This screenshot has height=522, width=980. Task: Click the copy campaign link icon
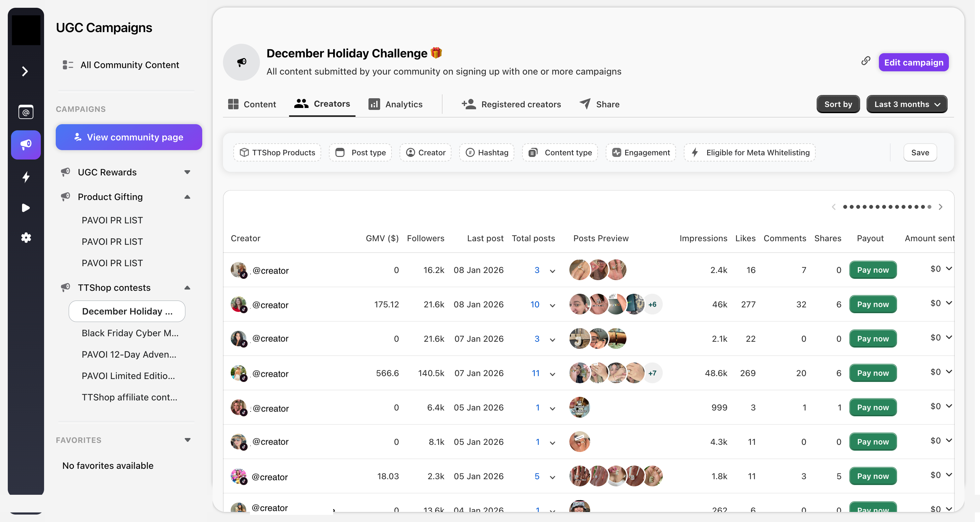point(866,61)
